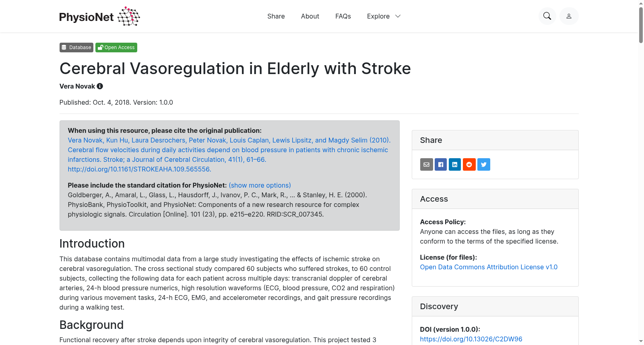Open the Open Data Commons Attribution License link

(489, 267)
